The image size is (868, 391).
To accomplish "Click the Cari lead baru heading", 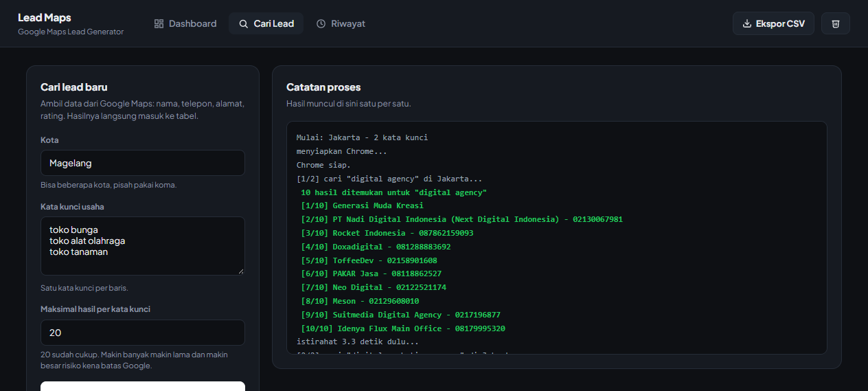I will click(74, 87).
